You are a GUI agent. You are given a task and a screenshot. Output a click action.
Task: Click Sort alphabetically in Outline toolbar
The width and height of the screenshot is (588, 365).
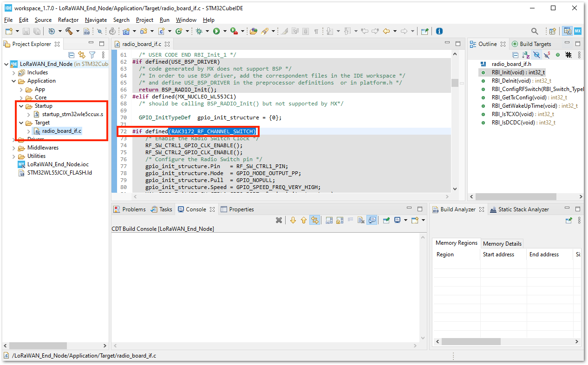click(x=526, y=55)
